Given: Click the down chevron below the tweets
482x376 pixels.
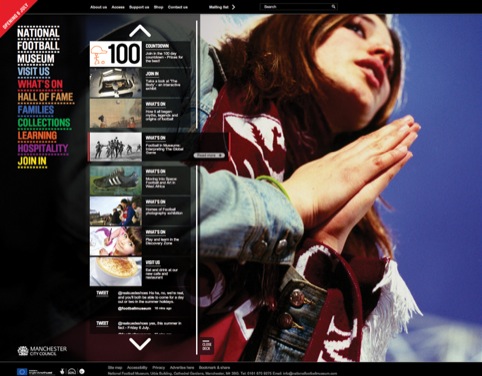Looking at the screenshot, I should (x=140, y=344).
